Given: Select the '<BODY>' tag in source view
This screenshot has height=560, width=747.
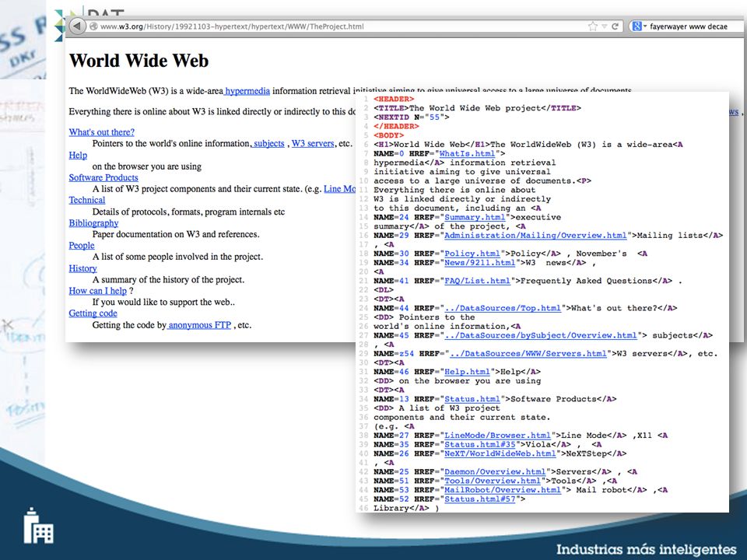Looking at the screenshot, I should pyautogui.click(x=389, y=135).
